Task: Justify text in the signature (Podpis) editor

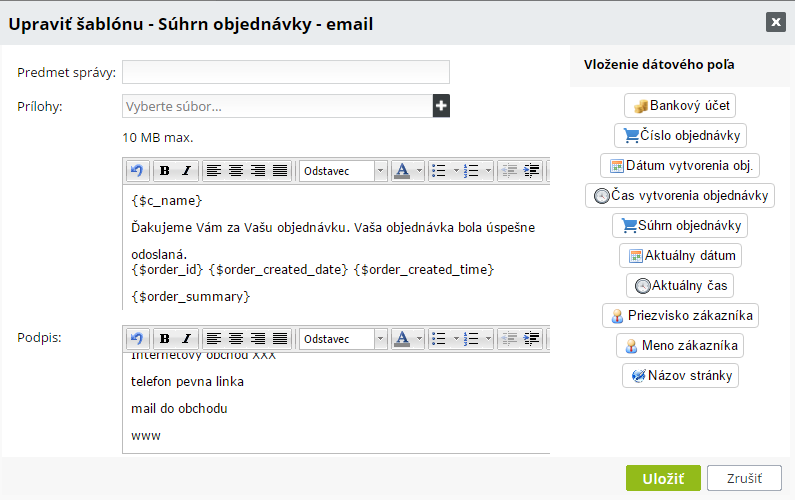Action: 280,339
